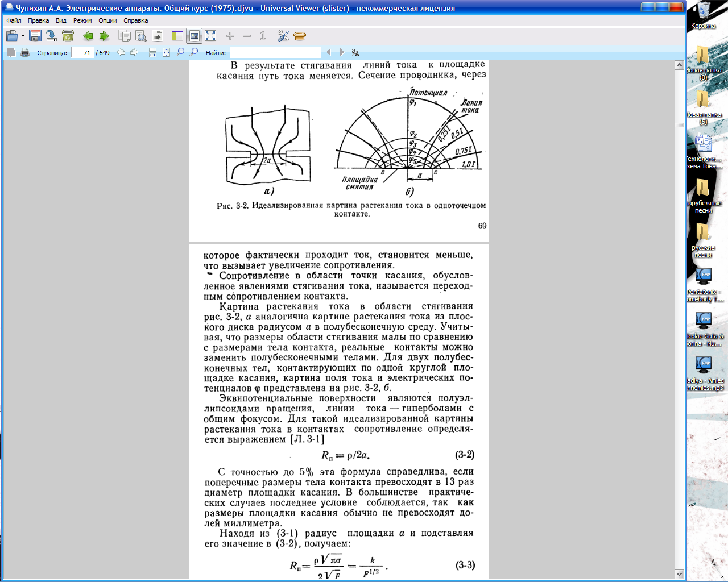Go to next page with white right arrow
The image size is (728, 582).
[x=134, y=52]
